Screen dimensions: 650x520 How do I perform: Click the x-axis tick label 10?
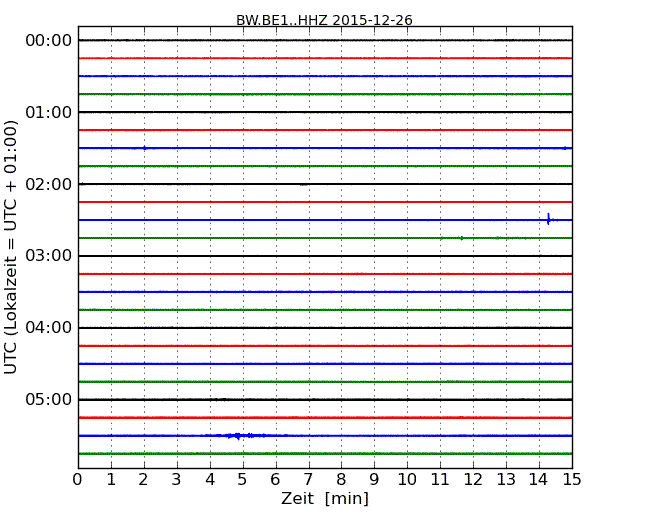407,480
